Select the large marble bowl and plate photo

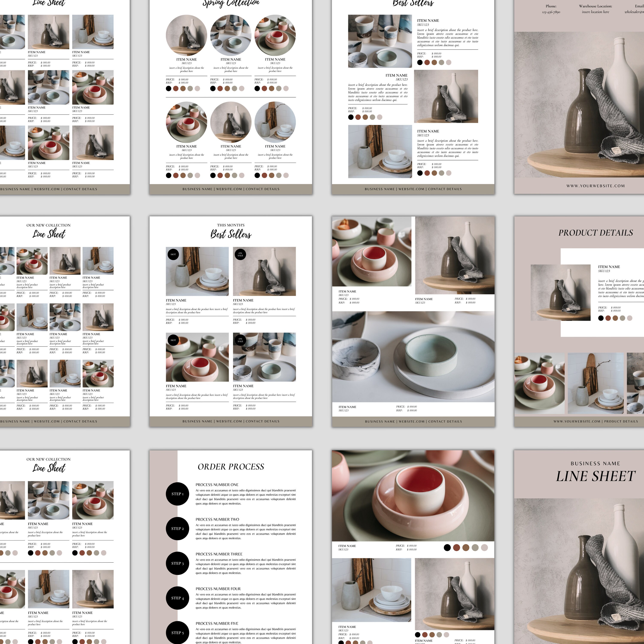point(413,357)
